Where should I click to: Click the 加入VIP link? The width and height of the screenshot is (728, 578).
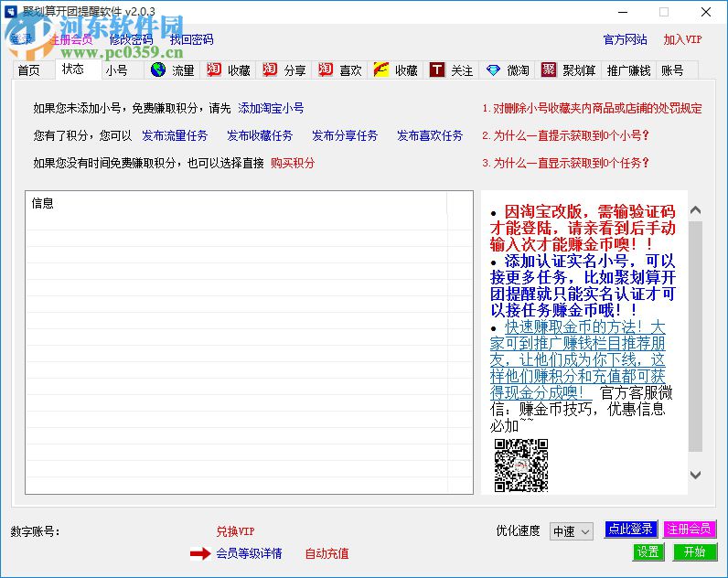click(682, 39)
